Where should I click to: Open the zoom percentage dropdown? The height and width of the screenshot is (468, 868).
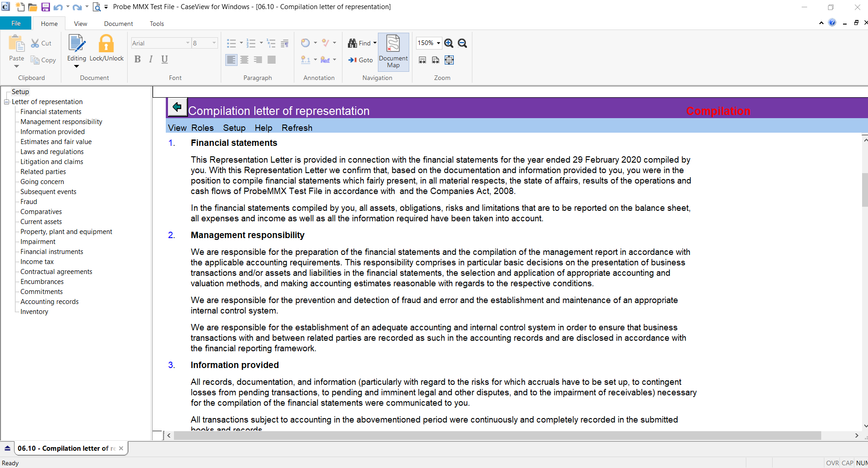[438, 43]
